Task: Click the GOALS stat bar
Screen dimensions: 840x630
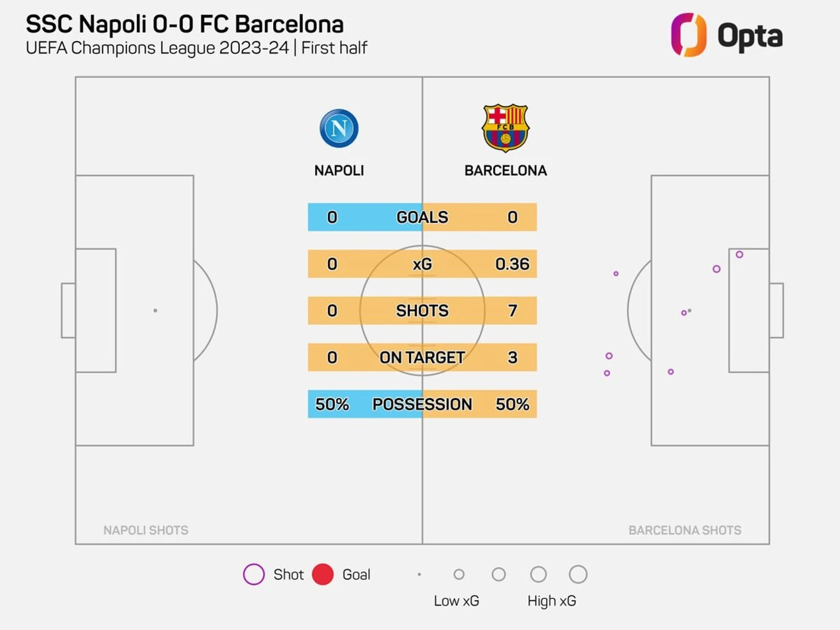Action: click(422, 217)
